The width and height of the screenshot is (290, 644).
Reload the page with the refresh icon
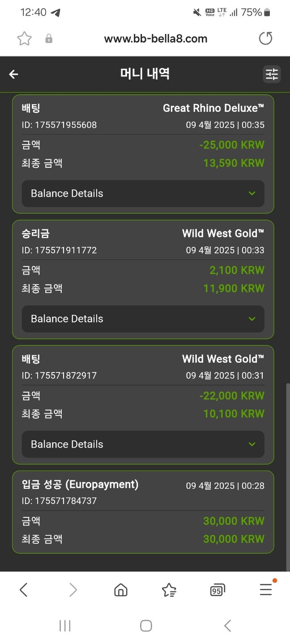[265, 39]
